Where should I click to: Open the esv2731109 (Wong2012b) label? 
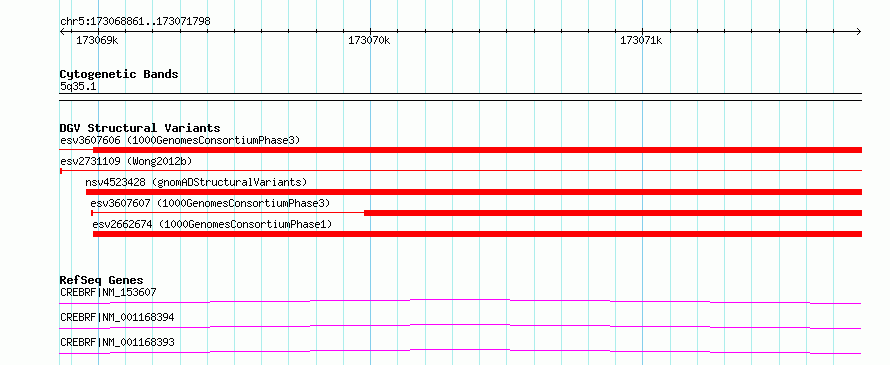pyautogui.click(x=126, y=161)
